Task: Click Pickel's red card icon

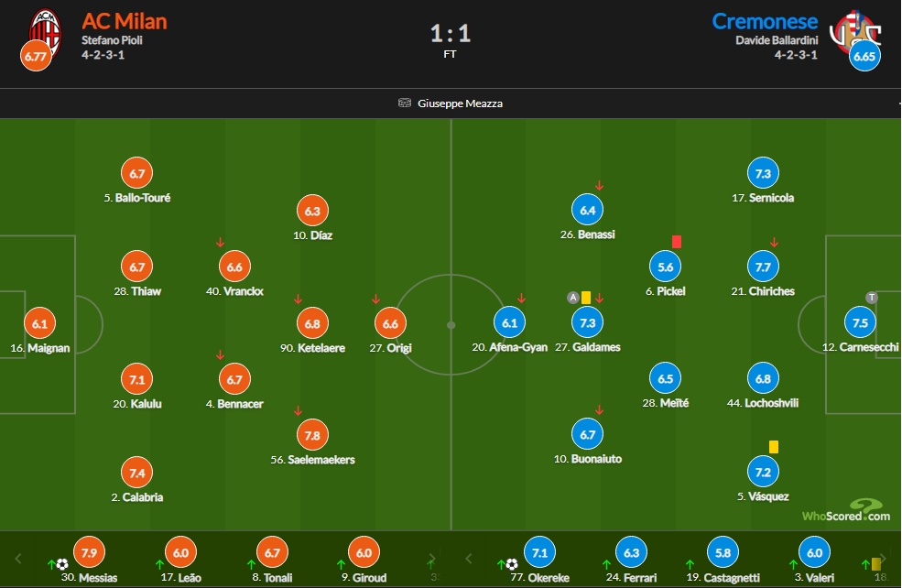Action: coord(677,242)
